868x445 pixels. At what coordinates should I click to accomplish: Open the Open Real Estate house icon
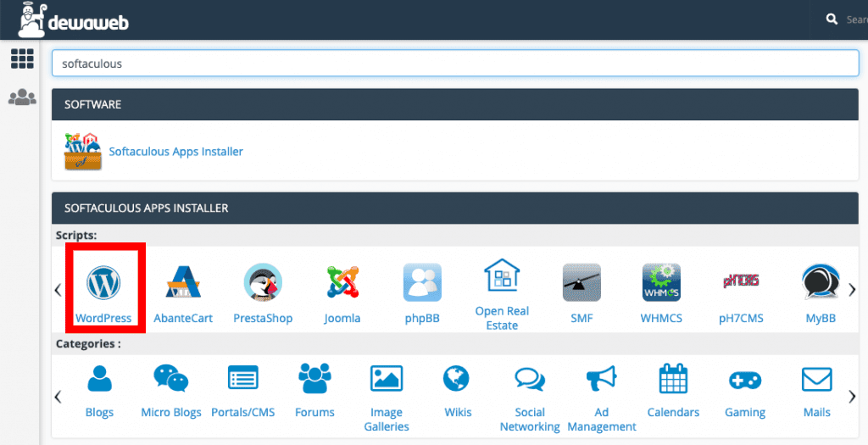click(x=502, y=275)
